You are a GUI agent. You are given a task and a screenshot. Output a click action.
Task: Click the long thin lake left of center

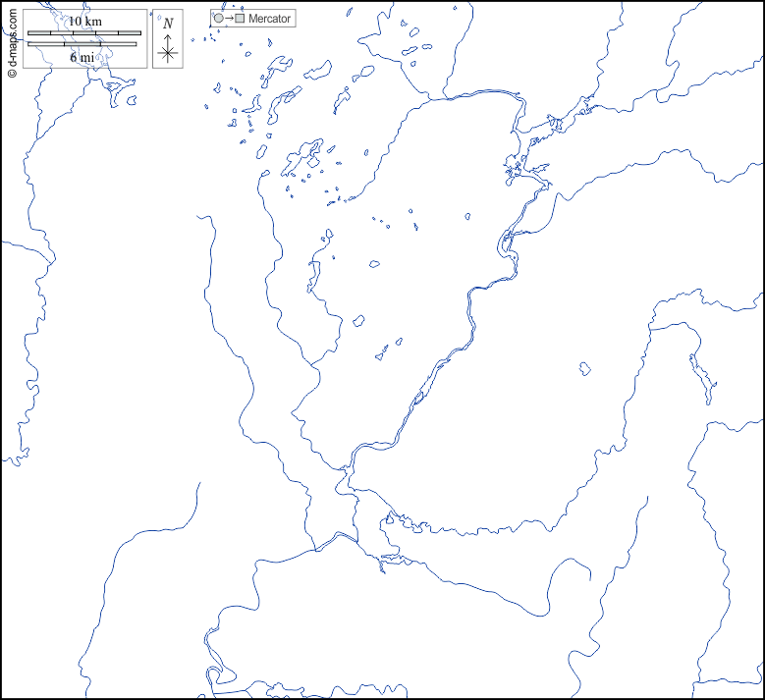(314, 275)
